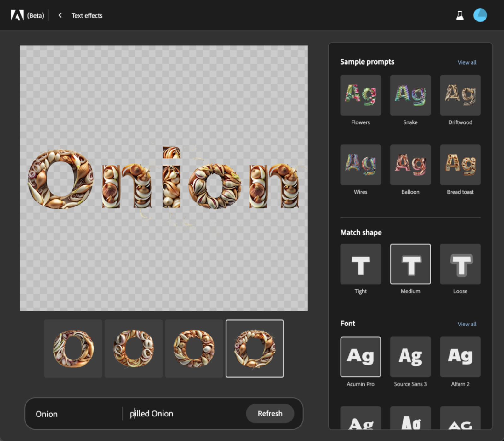This screenshot has width=504, height=441.
Task: Apply the Balloon sample prompt
Action: tap(410, 165)
